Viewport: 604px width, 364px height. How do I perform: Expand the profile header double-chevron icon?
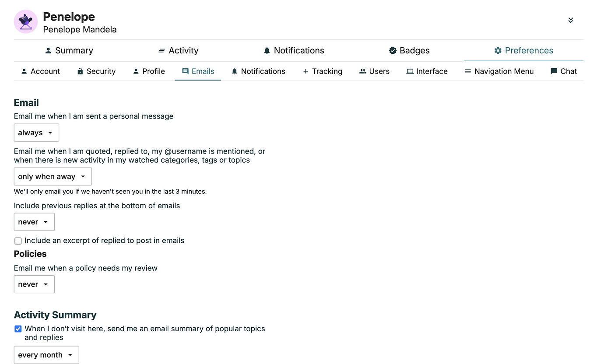571,20
